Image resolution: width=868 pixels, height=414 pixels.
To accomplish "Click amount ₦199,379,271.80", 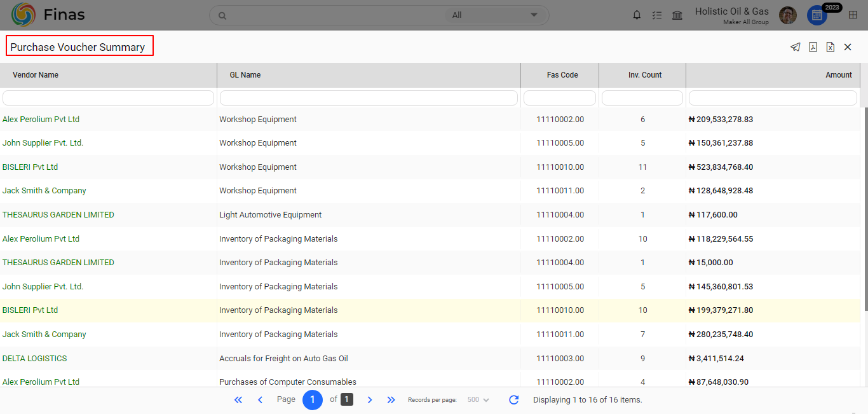I will tap(721, 310).
